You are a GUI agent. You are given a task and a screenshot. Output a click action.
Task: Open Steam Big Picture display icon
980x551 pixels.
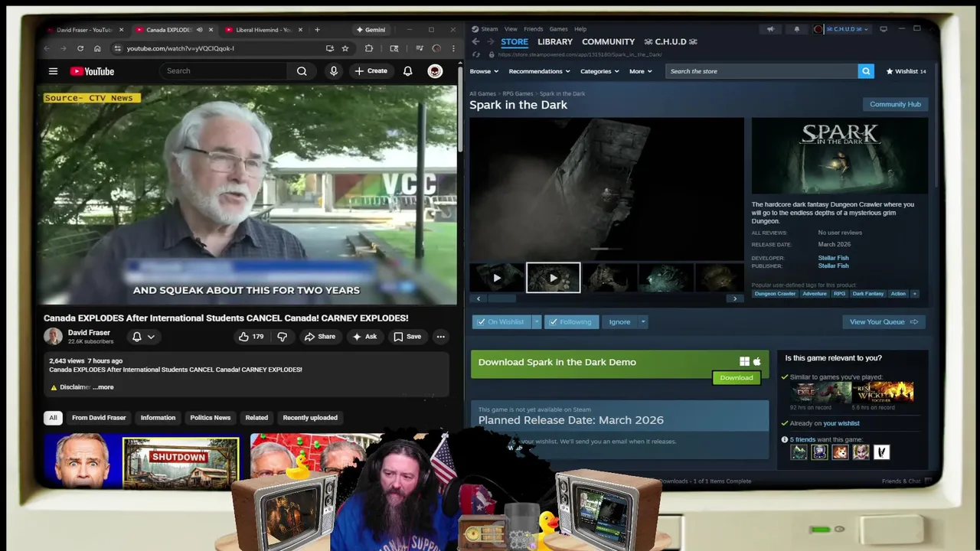[x=884, y=29]
